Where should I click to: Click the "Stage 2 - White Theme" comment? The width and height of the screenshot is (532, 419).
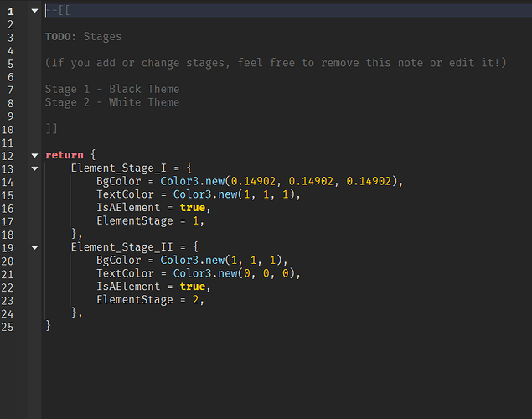(112, 102)
